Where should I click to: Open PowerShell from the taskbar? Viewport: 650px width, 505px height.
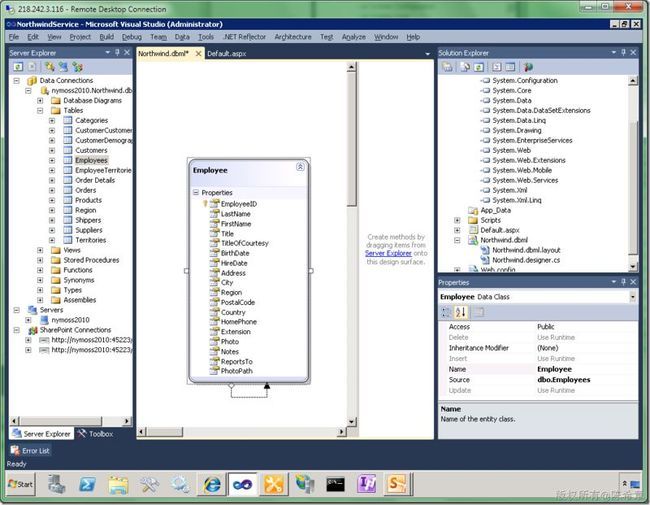pyautogui.click(x=87, y=484)
